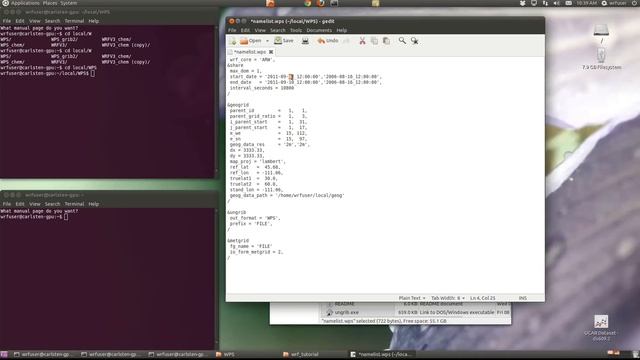The image size is (640, 360).
Task: Open the mail envelope indicator
Action: pos(569,3)
